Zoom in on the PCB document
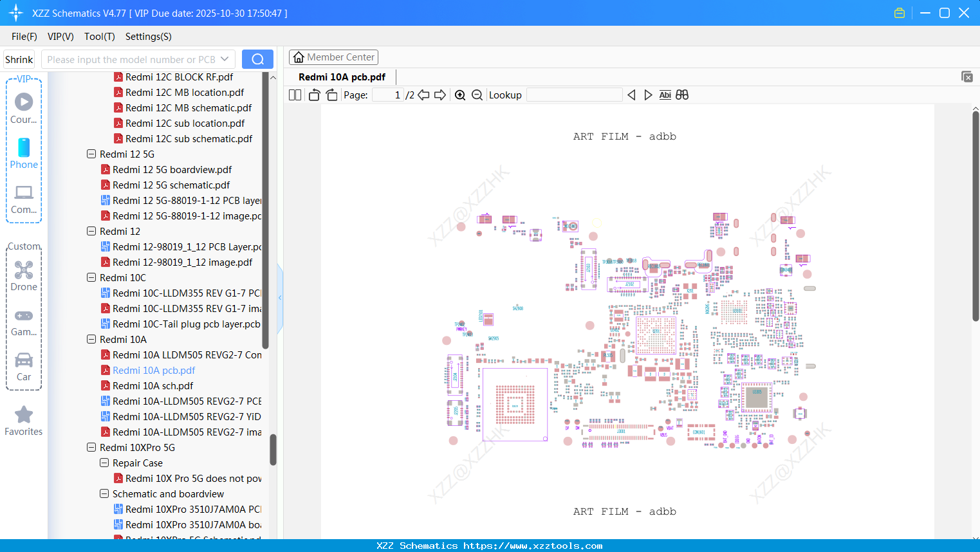The width and height of the screenshot is (980, 552). click(x=460, y=95)
